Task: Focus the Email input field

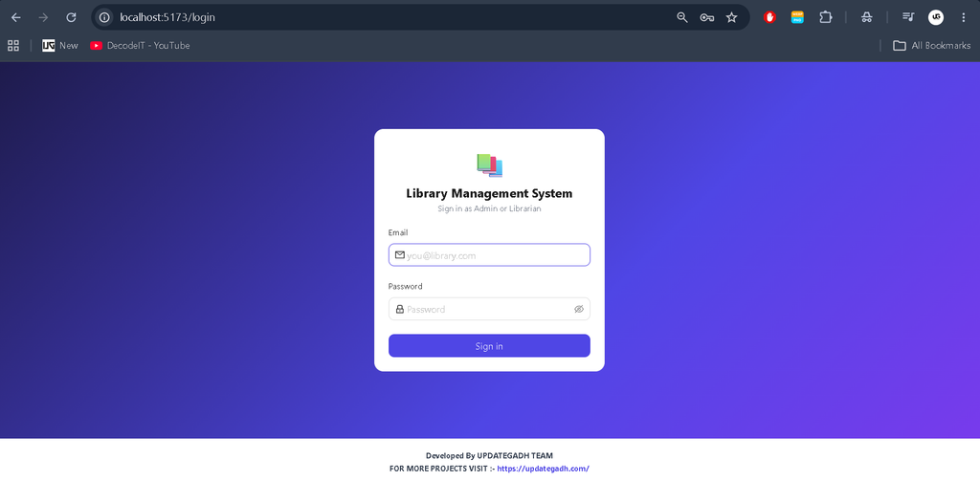Action: 489,255
